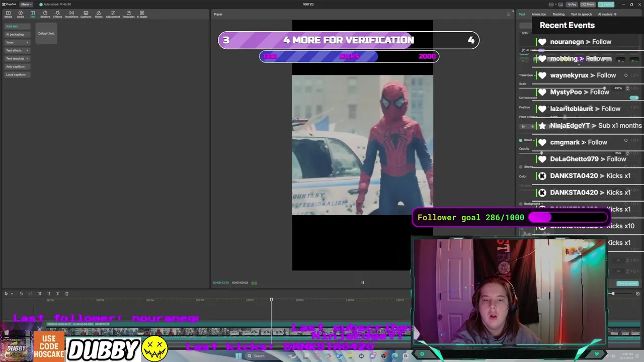Click the Delete trash icon in timeline toolbar
The height and width of the screenshot is (362, 644).
coord(66,294)
